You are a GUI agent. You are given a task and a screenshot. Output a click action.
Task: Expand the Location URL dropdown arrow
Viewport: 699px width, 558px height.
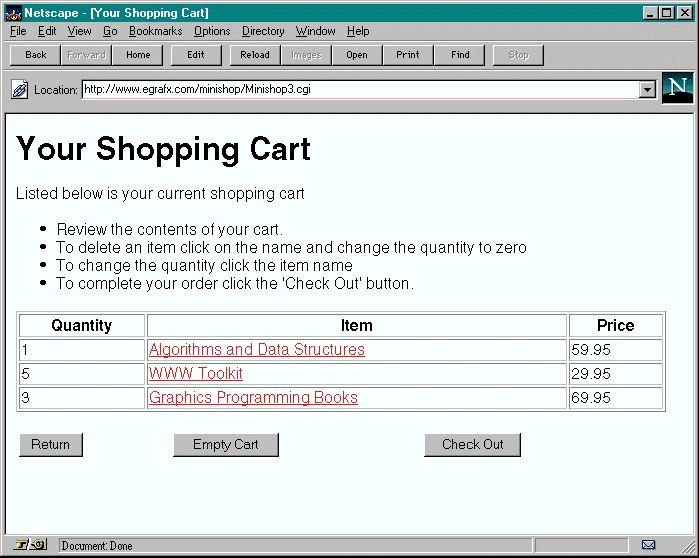click(x=647, y=90)
